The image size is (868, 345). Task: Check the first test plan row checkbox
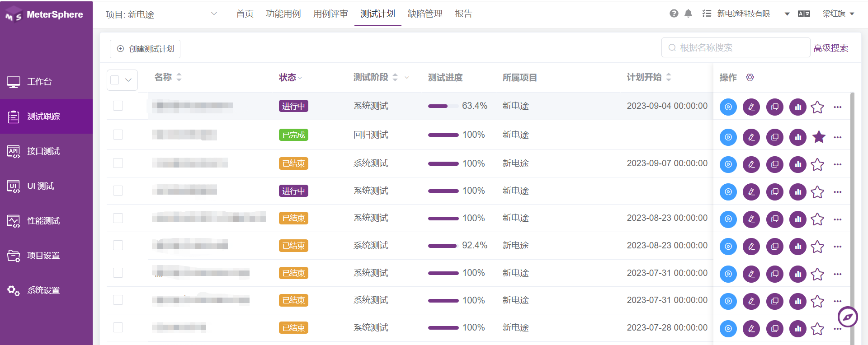[x=118, y=106]
